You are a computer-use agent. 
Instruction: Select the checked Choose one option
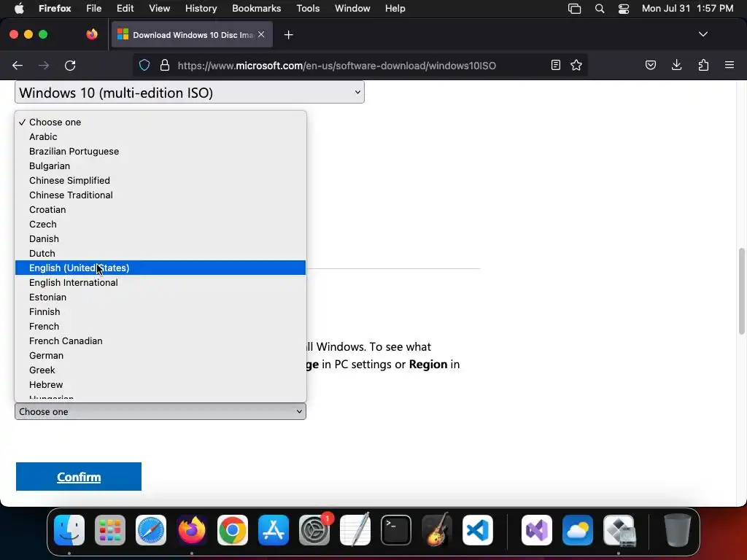[160, 122]
